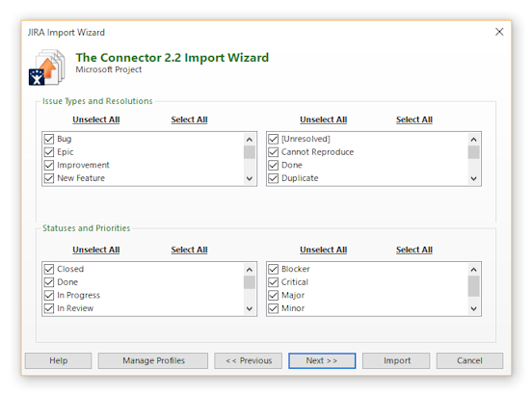532x396 pixels.
Task: Open the Manage Profiles button
Action: [153, 360]
